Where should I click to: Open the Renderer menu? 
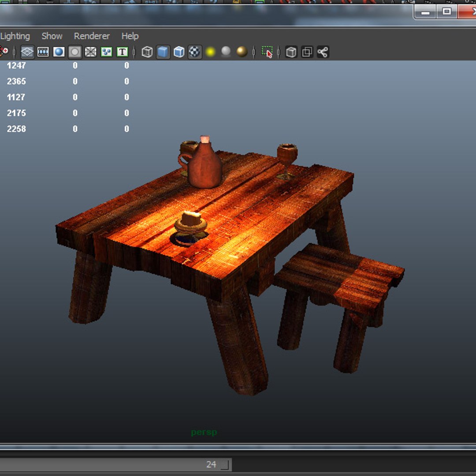point(92,36)
